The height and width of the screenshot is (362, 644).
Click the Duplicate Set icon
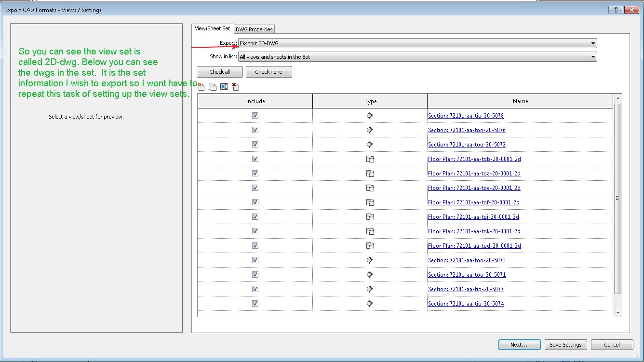pyautogui.click(x=213, y=87)
